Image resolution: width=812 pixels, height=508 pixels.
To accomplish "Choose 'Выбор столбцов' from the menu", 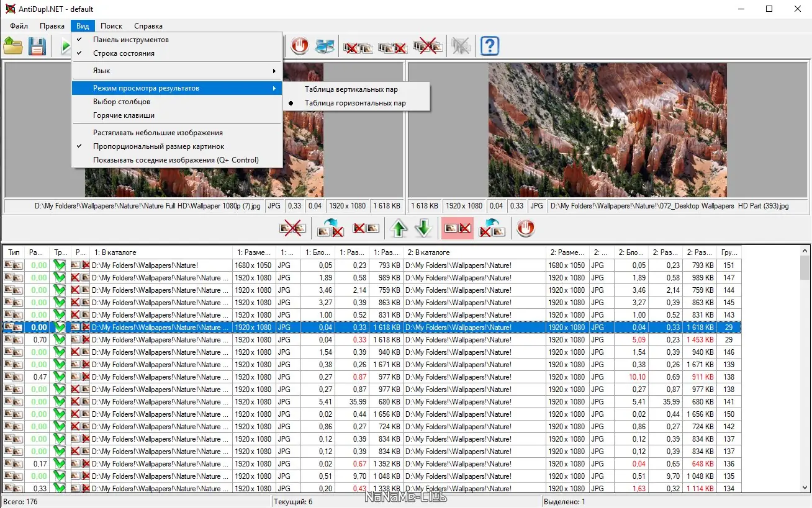I will click(177, 102).
